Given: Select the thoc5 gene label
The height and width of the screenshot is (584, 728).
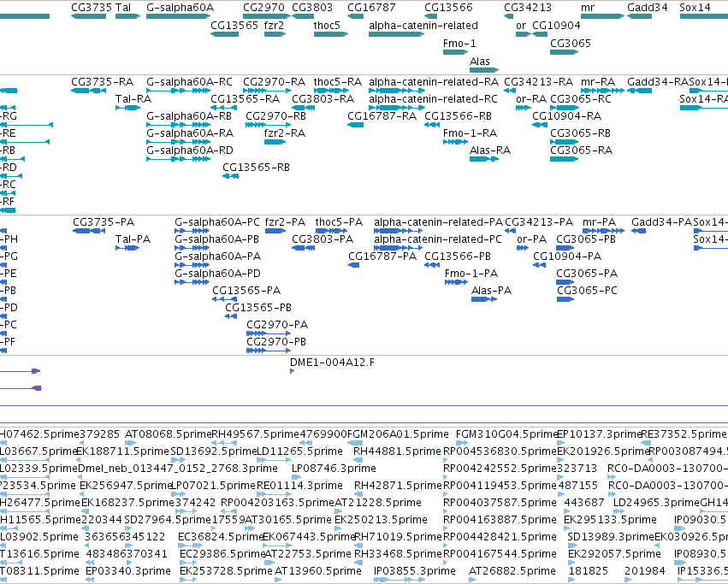Looking at the screenshot, I should (327, 25).
